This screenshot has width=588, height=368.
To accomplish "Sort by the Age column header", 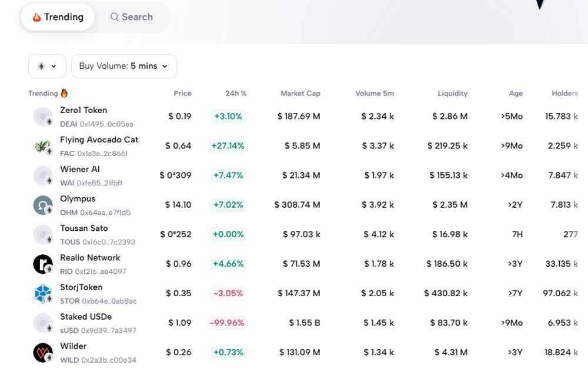I will [516, 94].
